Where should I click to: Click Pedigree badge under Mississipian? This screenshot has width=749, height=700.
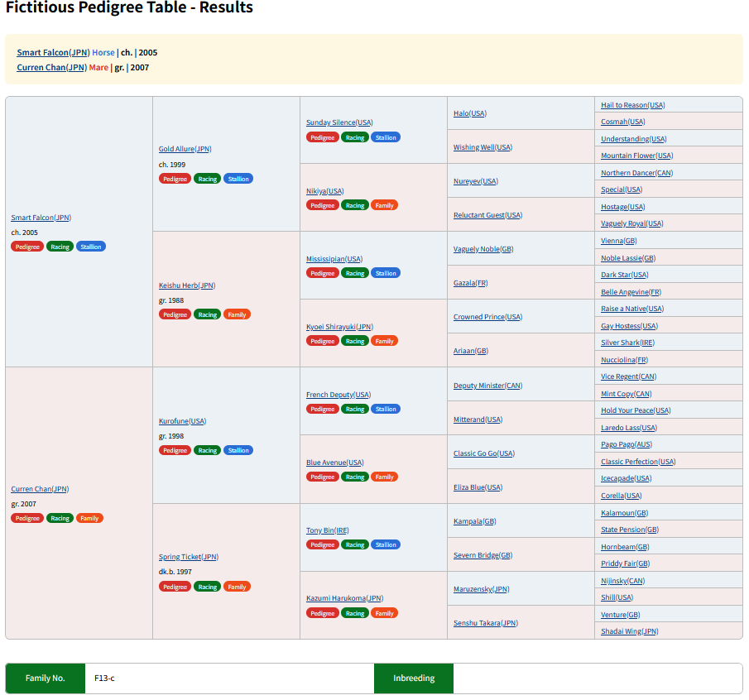point(323,273)
